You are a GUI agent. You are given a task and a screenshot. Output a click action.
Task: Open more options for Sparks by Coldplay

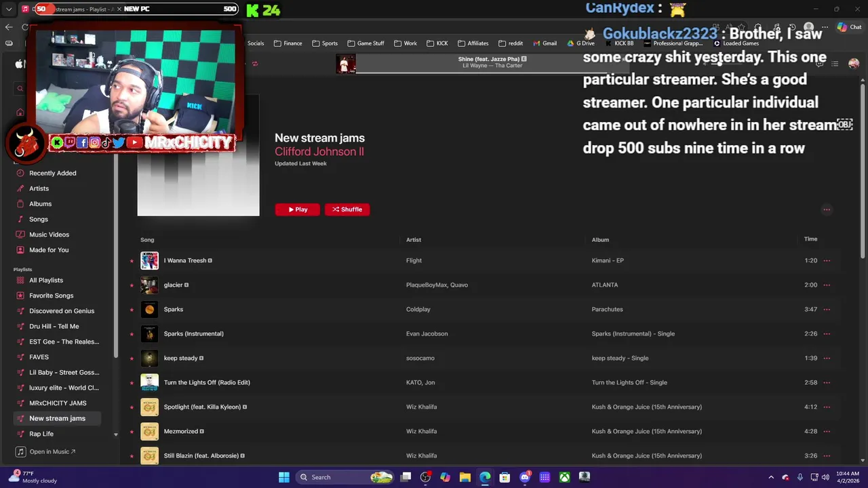coord(827,309)
